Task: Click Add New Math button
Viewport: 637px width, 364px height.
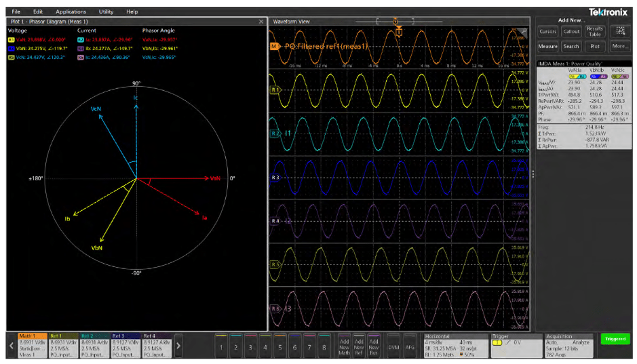Action: click(344, 346)
